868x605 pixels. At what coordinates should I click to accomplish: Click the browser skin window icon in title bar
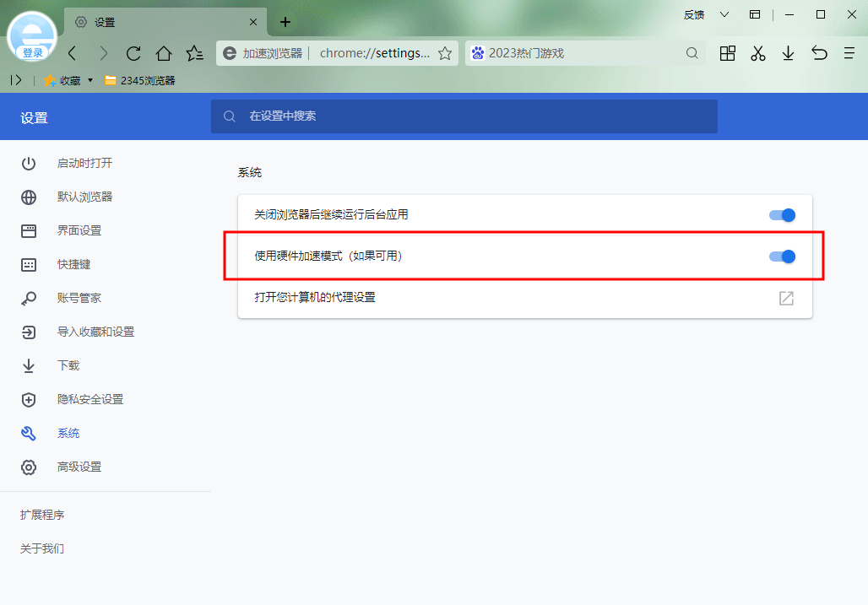pos(755,15)
